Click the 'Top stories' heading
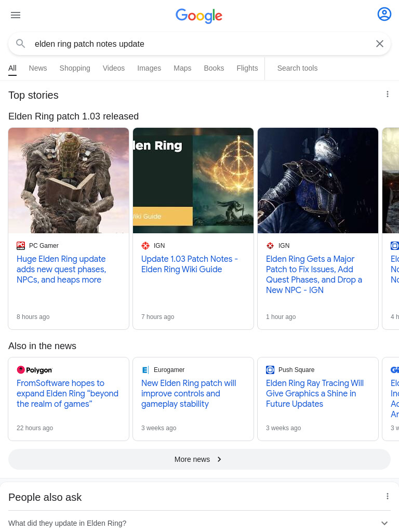This screenshot has width=399, height=532. 33,96
